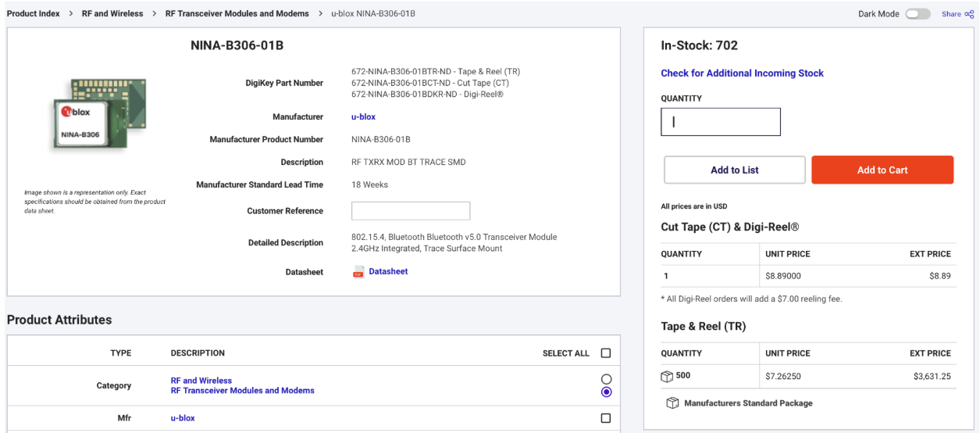Screen dimensions: 980x433
Task: Open RF and Wireless breadcrumb
Action: tap(112, 13)
